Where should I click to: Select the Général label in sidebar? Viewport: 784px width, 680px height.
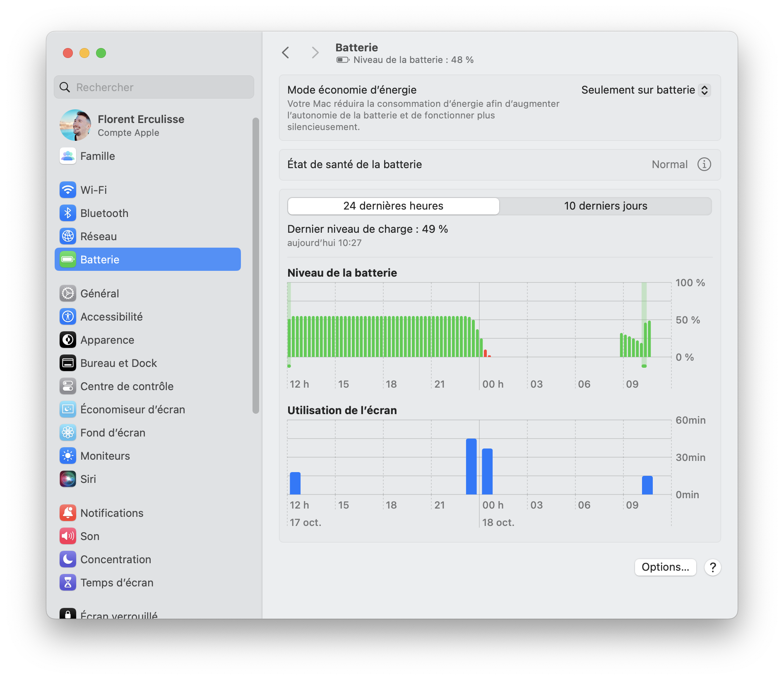(x=100, y=294)
